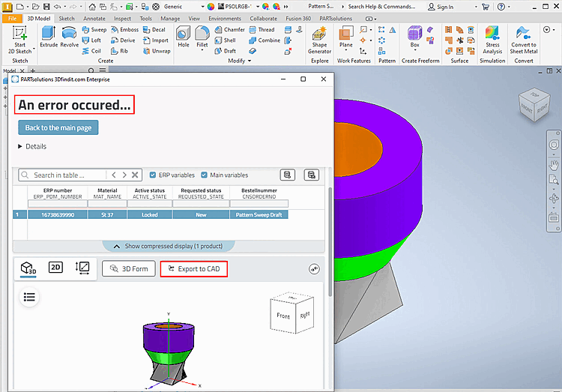Open Stress Analysis simulation
Image resolution: width=562 pixels, height=392 pixels.
(x=492, y=40)
